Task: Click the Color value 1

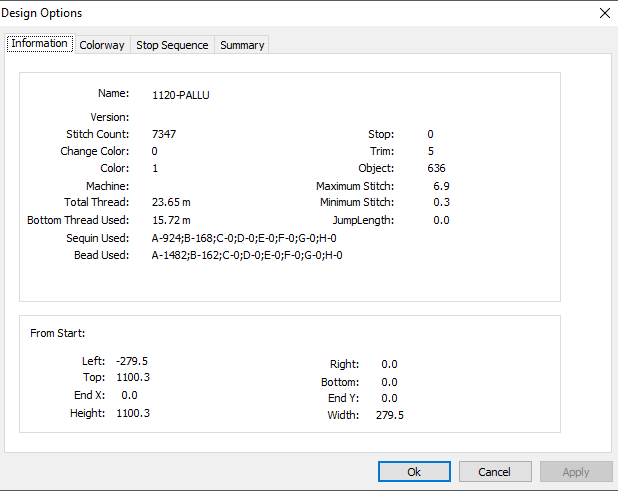Action: pyautogui.click(x=155, y=168)
